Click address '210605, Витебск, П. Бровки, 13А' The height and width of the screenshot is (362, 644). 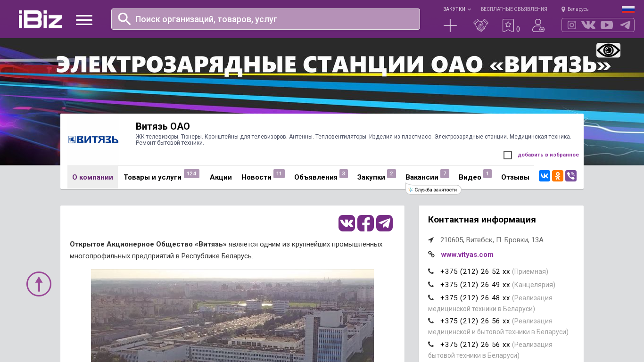[492, 240]
